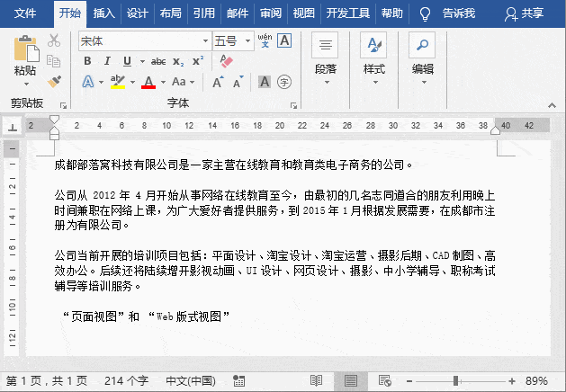Viewport: 566px width, 392px height.
Task: Expand text effects dropdown arrow
Action: 101,82
